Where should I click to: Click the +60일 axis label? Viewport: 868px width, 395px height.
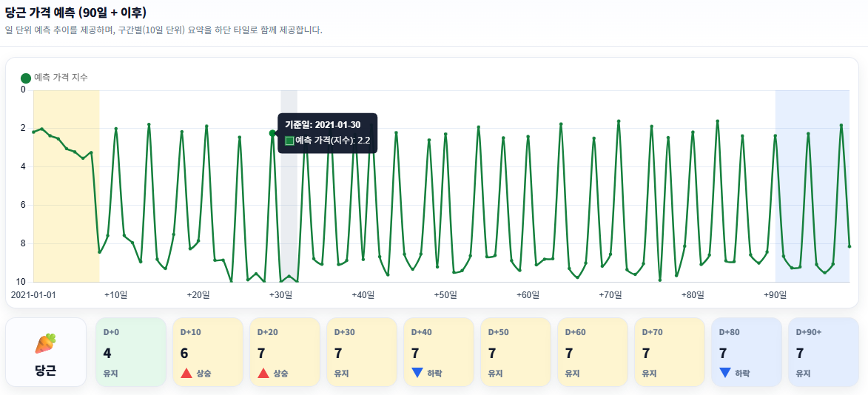point(528,295)
